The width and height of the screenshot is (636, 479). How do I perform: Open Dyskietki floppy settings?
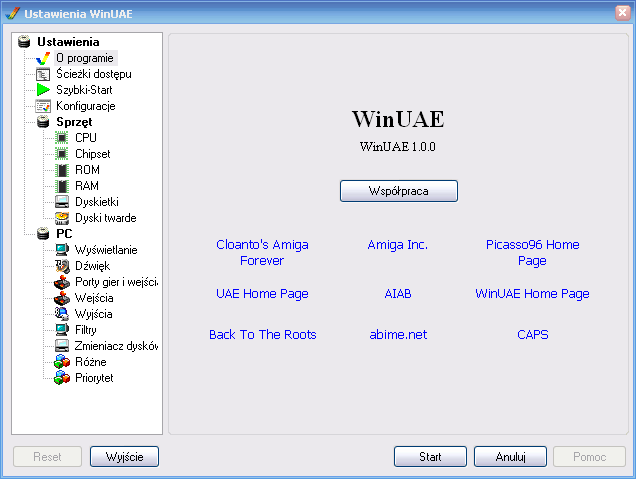click(x=97, y=202)
